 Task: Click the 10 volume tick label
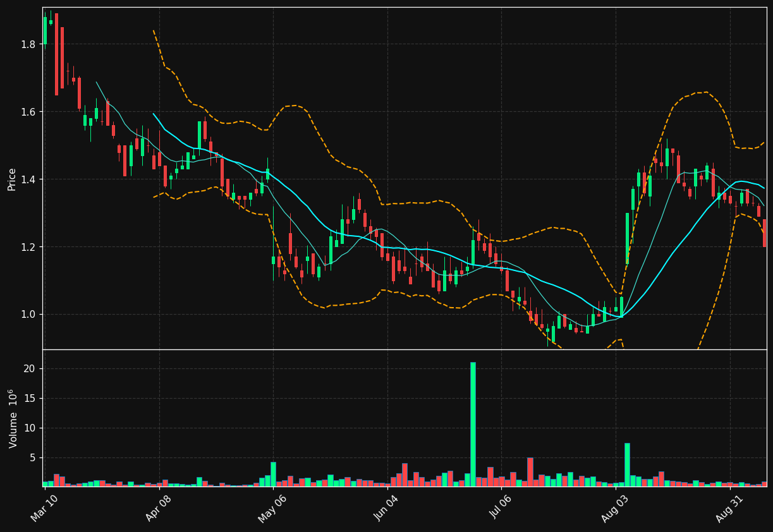point(30,428)
